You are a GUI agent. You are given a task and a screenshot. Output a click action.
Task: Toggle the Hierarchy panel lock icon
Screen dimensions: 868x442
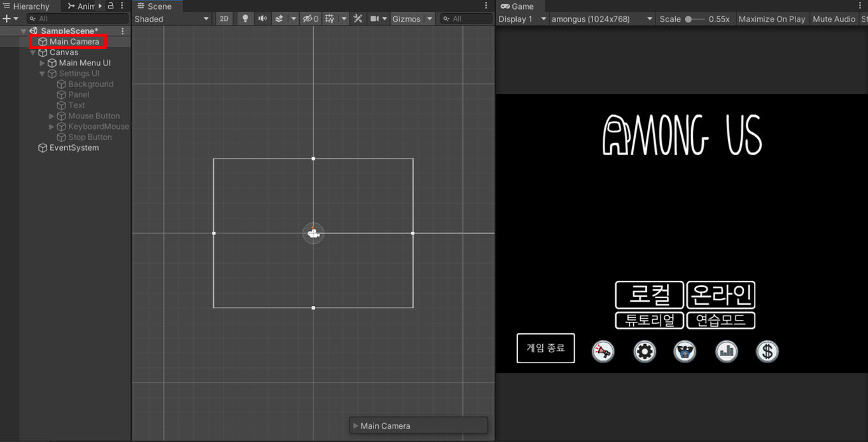click(111, 6)
